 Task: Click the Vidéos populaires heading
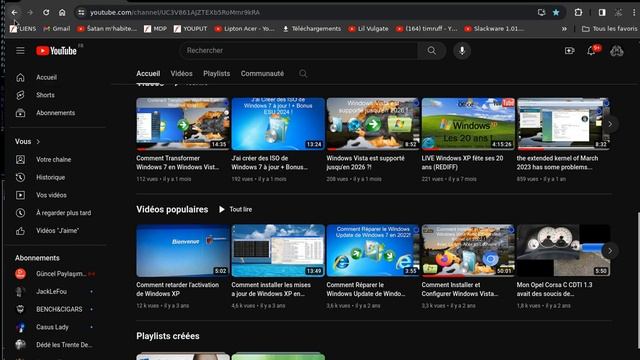[x=172, y=209]
